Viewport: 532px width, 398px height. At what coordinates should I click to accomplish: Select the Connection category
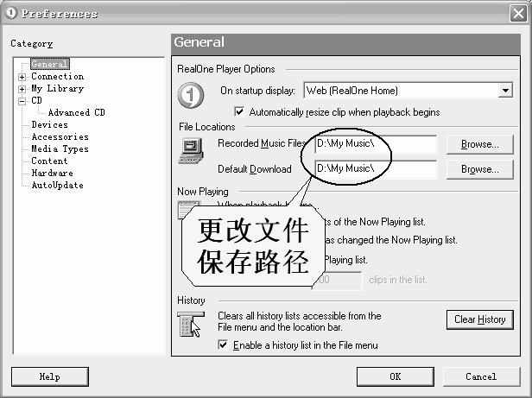pyautogui.click(x=57, y=76)
